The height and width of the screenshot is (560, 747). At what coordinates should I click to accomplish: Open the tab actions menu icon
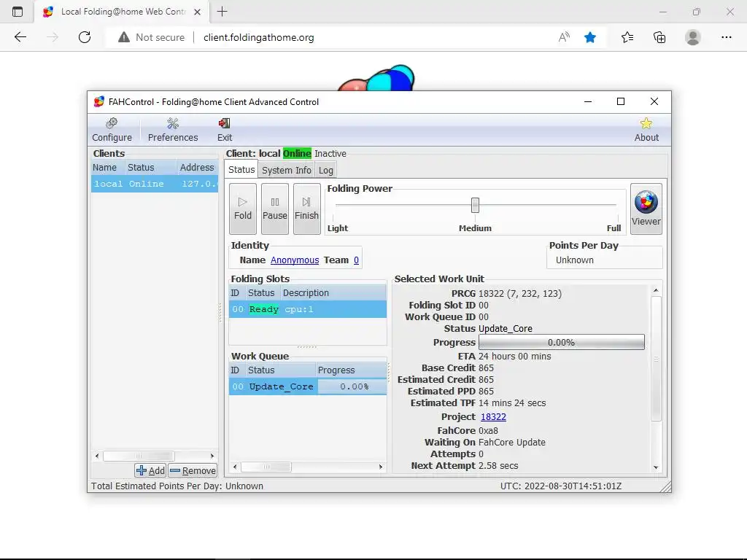[18, 12]
